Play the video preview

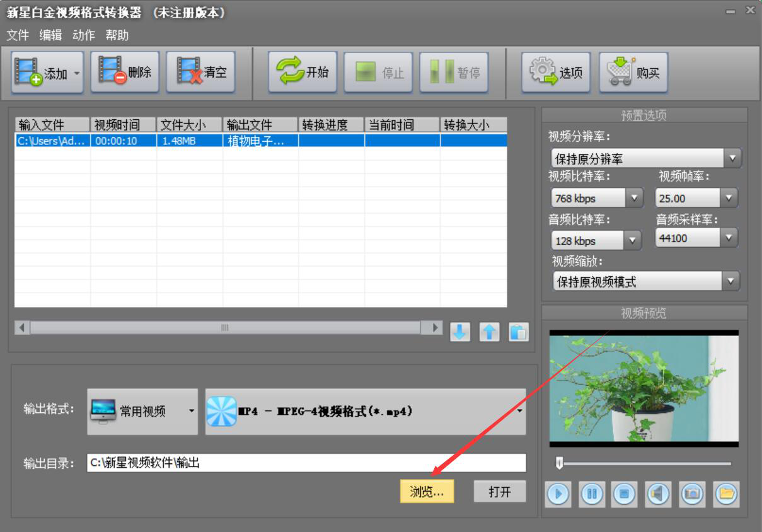pyautogui.click(x=558, y=494)
